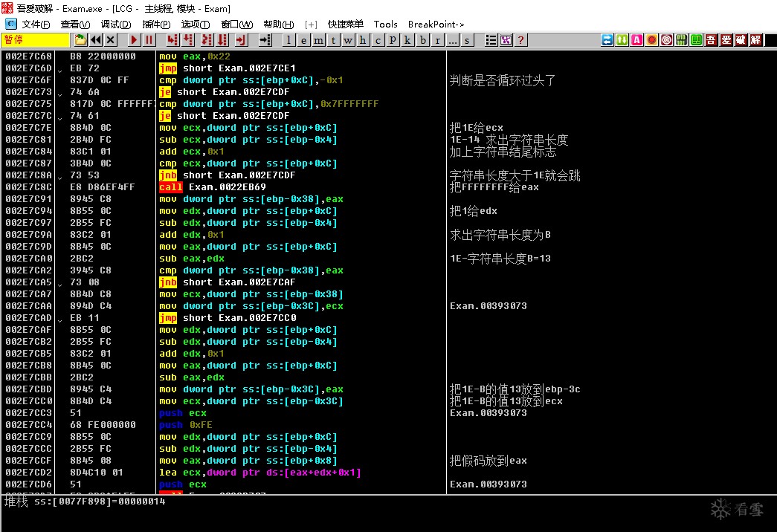Viewport: 777px width, 532px height.
Task: Select the 'lea ecx,dword ptr ds:[eax+edx+0x1]' row
Action: pyautogui.click(x=260, y=473)
